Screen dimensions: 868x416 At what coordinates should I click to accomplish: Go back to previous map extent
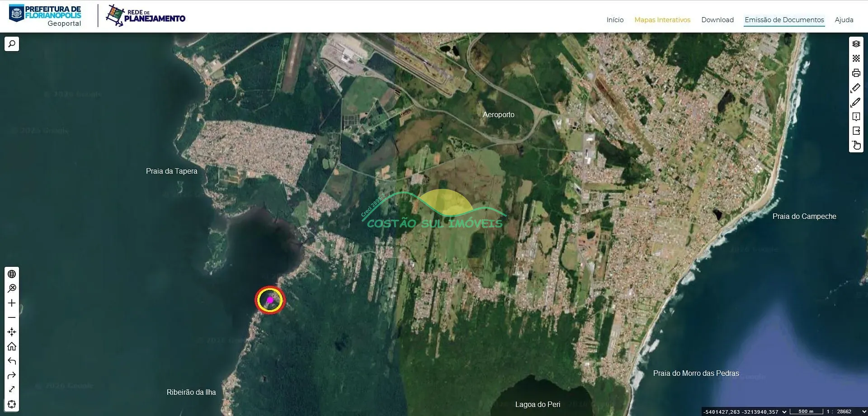click(12, 361)
